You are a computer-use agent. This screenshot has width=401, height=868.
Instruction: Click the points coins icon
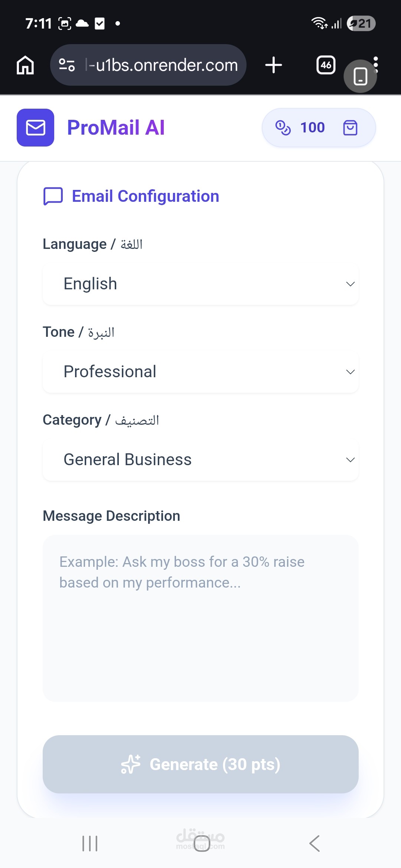tap(283, 128)
